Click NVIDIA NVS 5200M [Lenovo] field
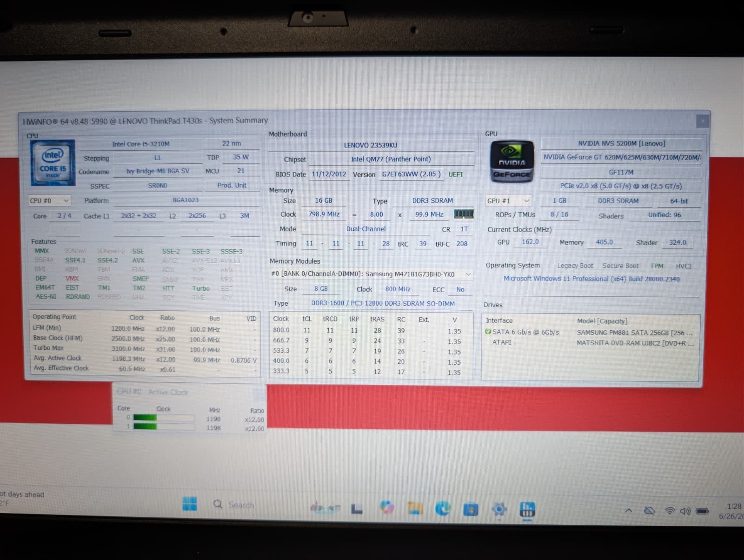Screen dimensions: 744x560 point(622,144)
